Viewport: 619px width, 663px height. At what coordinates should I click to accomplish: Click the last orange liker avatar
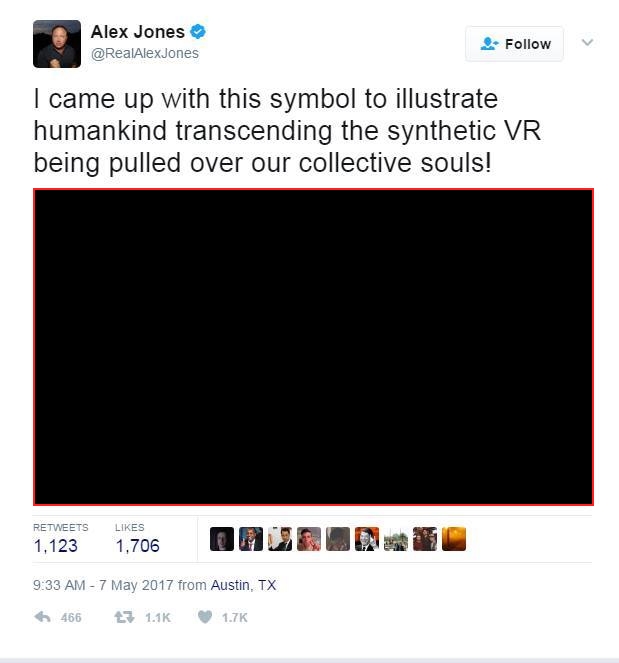point(454,539)
